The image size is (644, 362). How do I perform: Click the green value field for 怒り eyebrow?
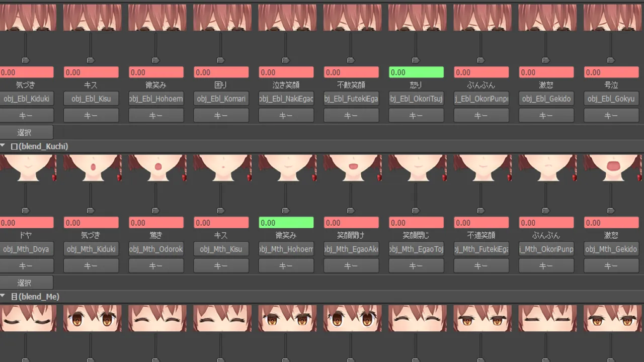click(x=416, y=72)
